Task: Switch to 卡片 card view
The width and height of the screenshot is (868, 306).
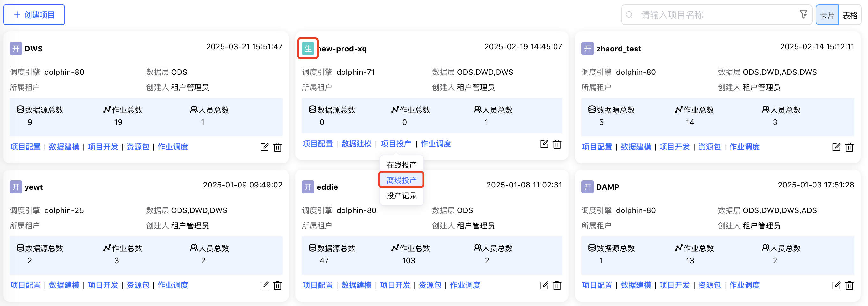Action: (x=827, y=15)
